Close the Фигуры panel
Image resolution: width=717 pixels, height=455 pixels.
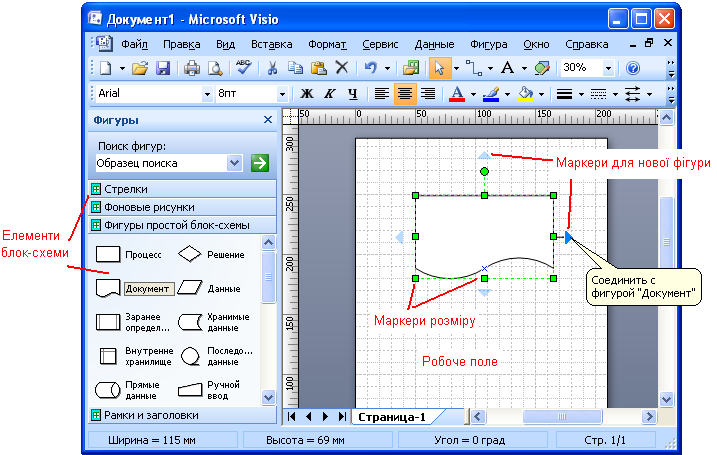coord(268,120)
